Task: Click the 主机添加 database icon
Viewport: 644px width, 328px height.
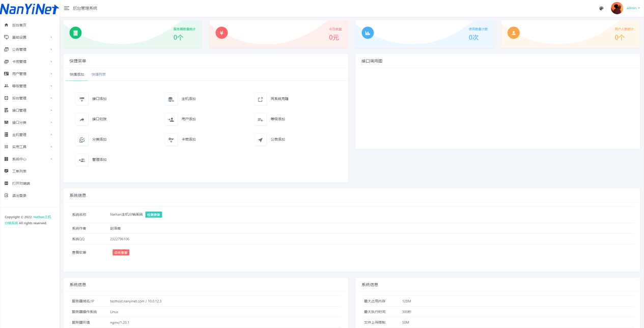Action: [171, 99]
